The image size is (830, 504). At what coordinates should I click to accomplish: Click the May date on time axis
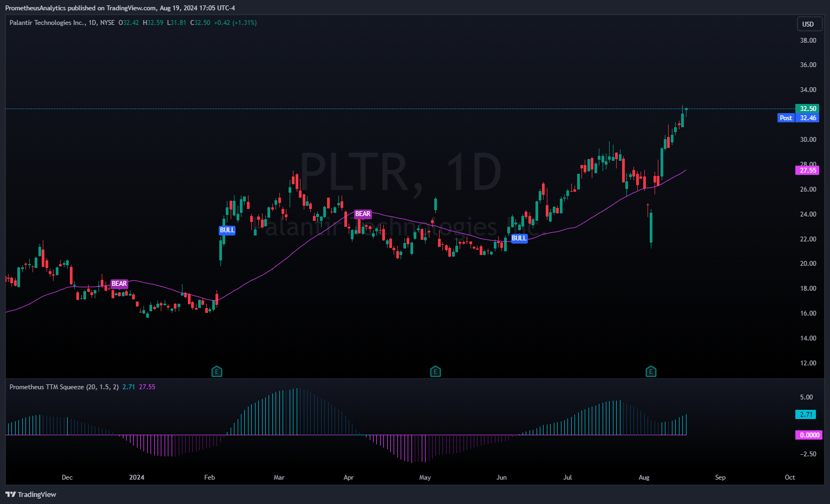coord(425,477)
